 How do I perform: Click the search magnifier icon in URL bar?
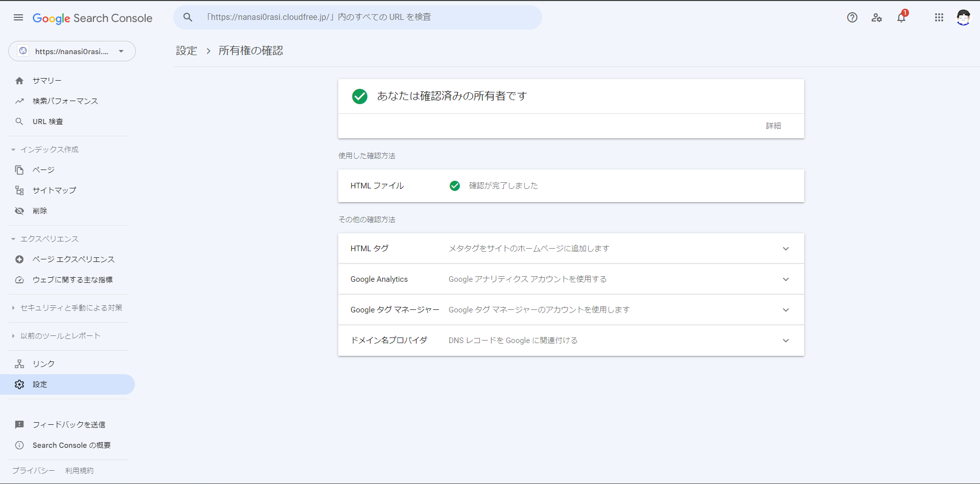188,17
